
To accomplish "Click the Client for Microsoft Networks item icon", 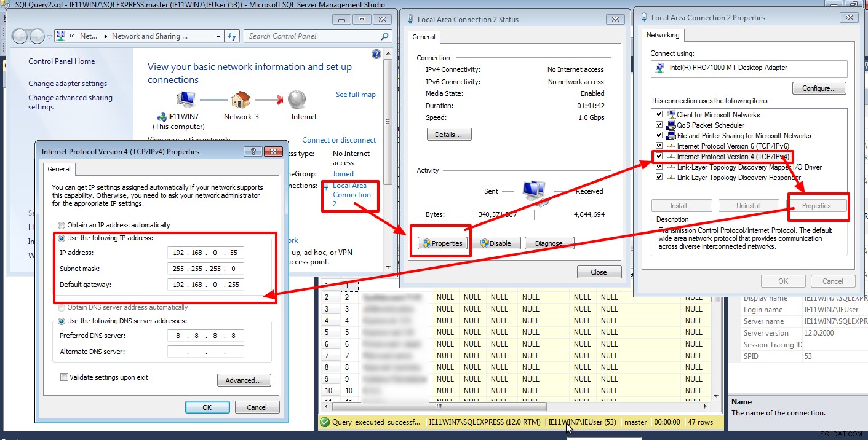I will tap(671, 115).
